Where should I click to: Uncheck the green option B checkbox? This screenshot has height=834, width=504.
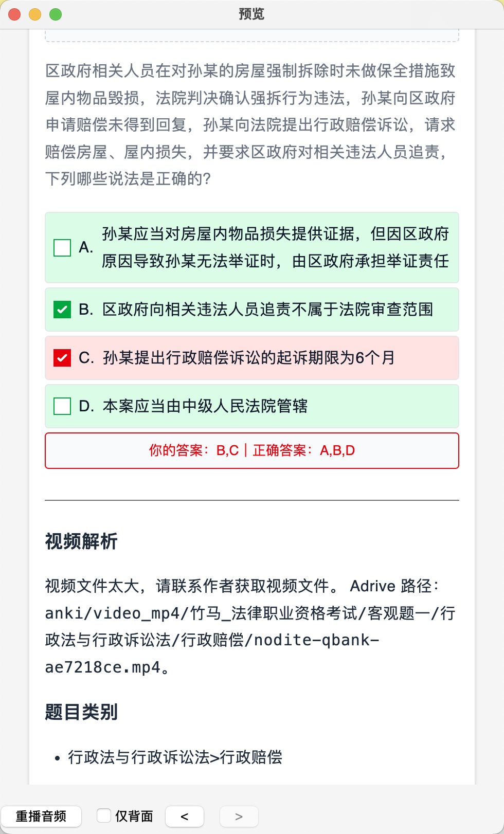62,310
